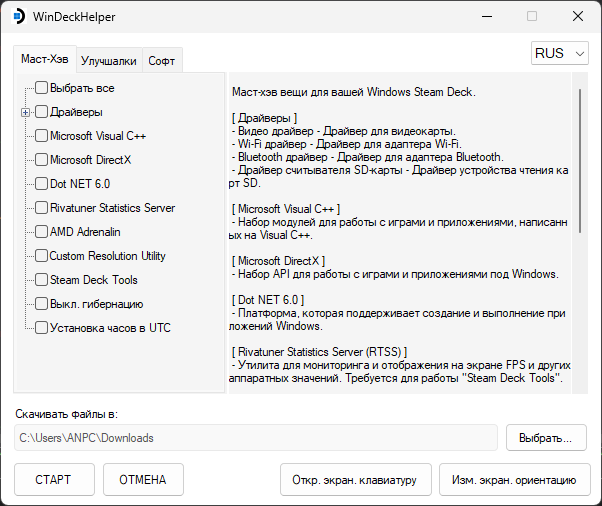Click '[ Dot NET 6.0 ]' description heading
The width and height of the screenshot is (602, 506).
(268, 300)
